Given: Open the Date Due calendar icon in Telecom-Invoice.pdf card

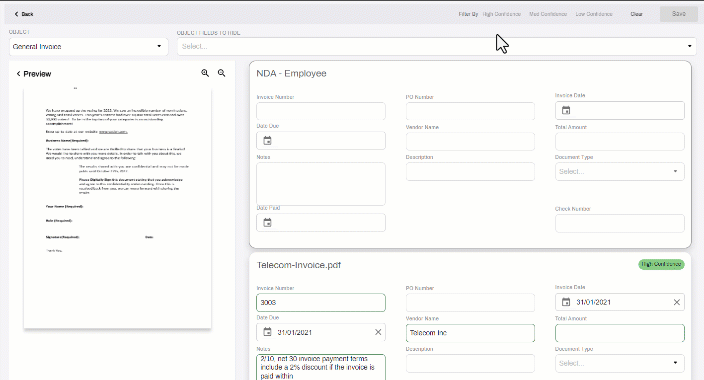Looking at the screenshot, I should [x=267, y=332].
